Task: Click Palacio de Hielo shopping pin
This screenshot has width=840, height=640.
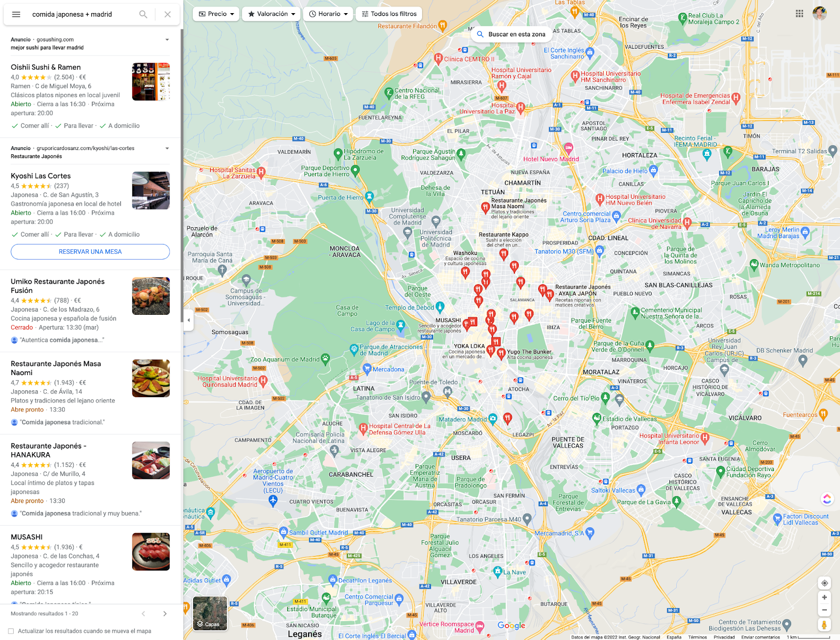Action: coord(653,170)
